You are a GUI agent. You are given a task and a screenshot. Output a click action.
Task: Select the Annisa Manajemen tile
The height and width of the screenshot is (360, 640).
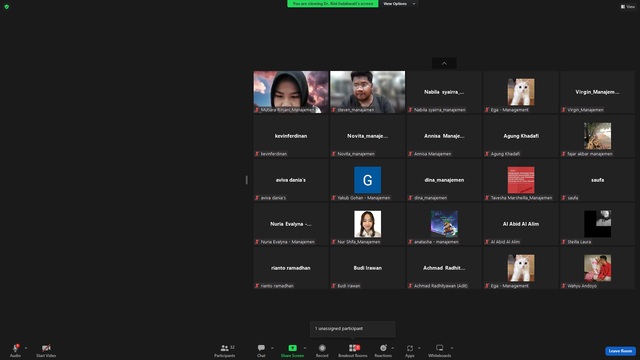pos(444,136)
